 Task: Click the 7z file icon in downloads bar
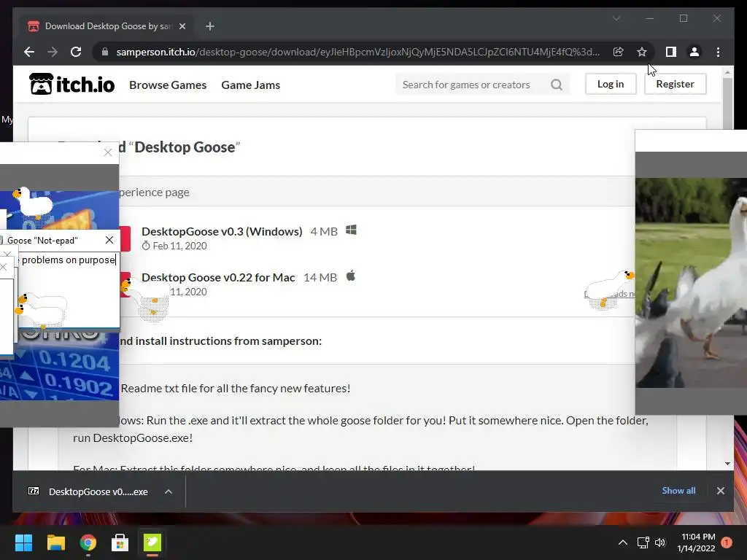[34, 491]
